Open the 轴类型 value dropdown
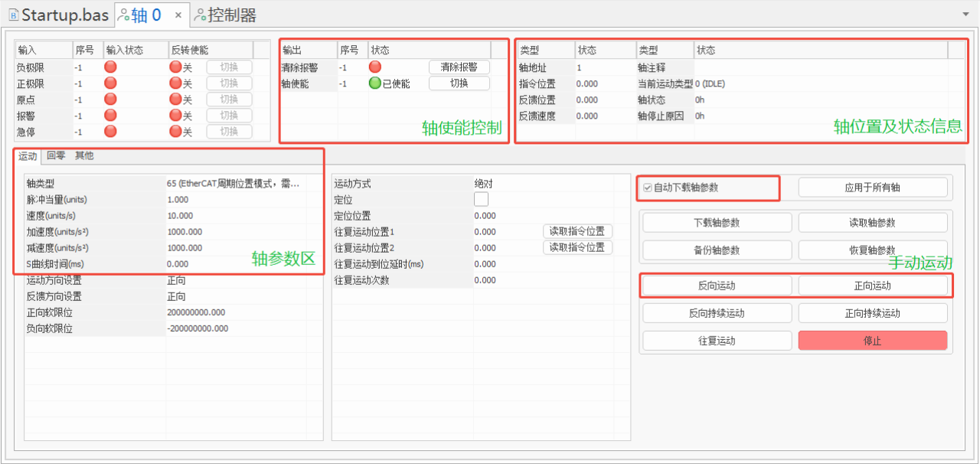 [x=234, y=184]
